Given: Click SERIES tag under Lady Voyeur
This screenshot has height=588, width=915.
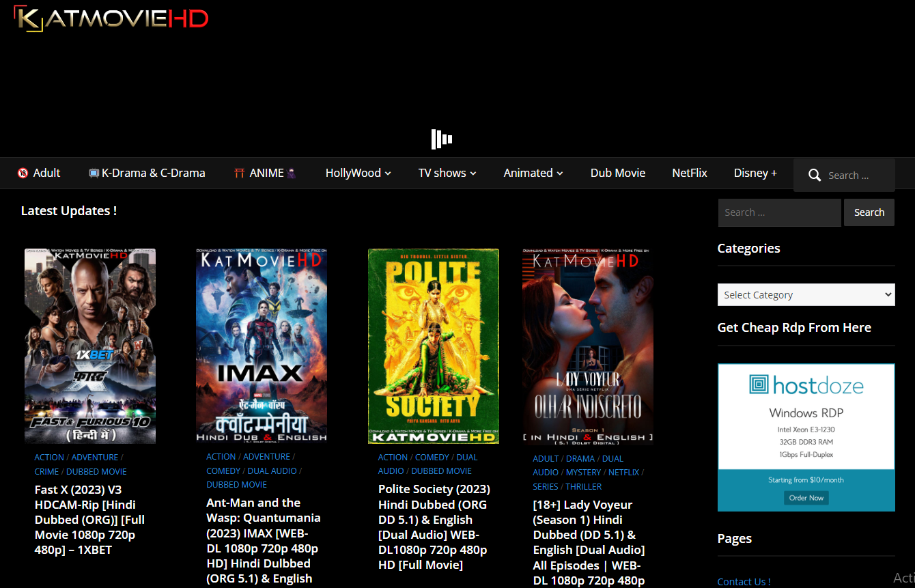Looking at the screenshot, I should pos(546,487).
